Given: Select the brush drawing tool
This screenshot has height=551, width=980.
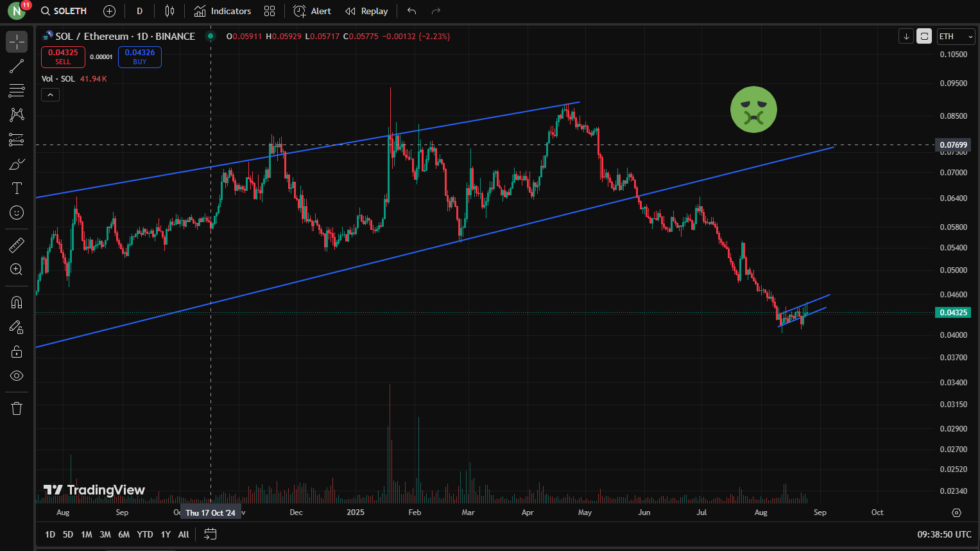Looking at the screenshot, I should click(x=17, y=164).
